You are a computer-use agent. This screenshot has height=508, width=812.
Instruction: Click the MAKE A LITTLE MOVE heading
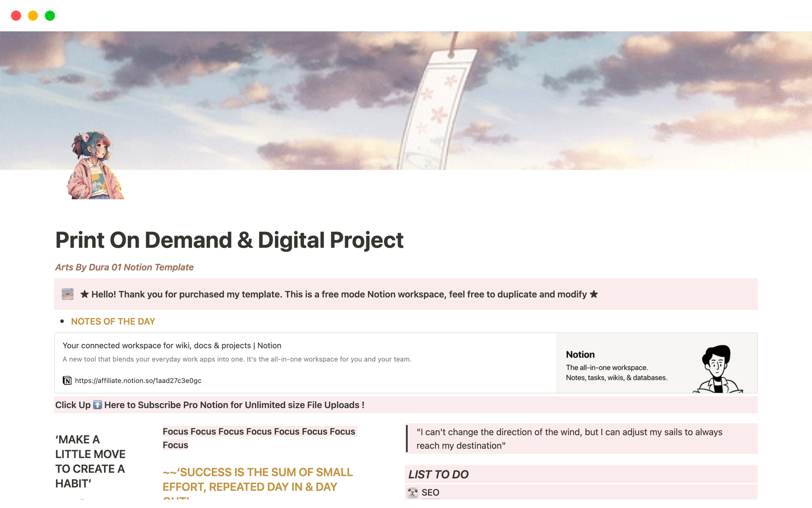pyautogui.click(x=90, y=461)
